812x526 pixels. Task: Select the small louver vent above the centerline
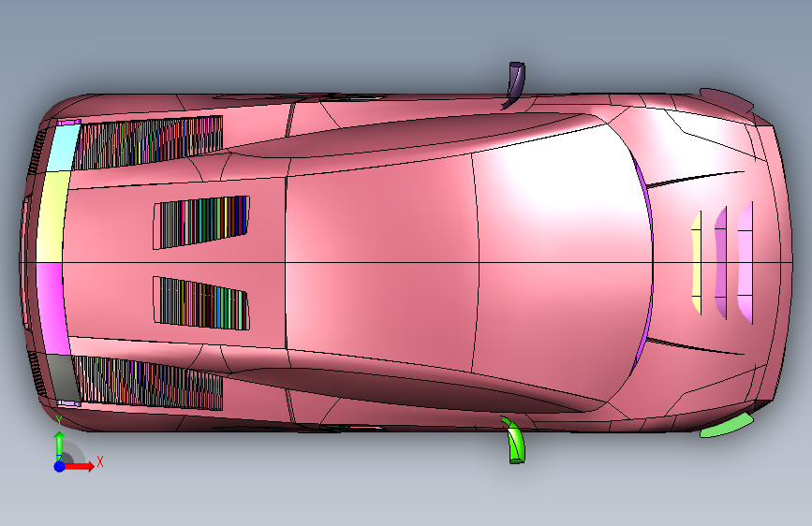tap(202, 222)
